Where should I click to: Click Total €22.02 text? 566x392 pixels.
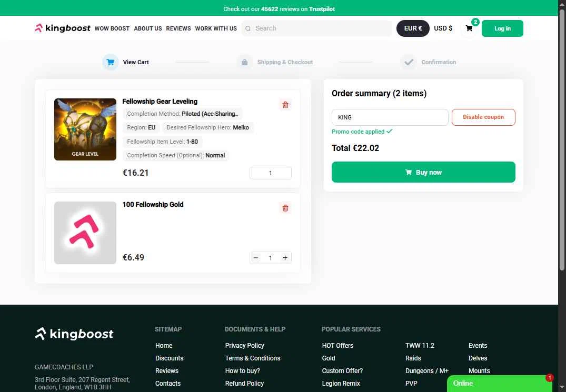[x=355, y=148]
